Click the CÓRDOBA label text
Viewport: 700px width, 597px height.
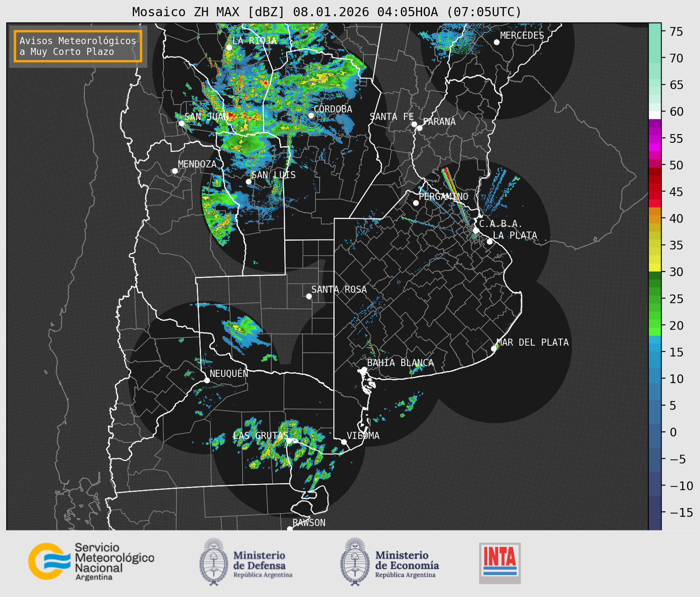(333, 109)
